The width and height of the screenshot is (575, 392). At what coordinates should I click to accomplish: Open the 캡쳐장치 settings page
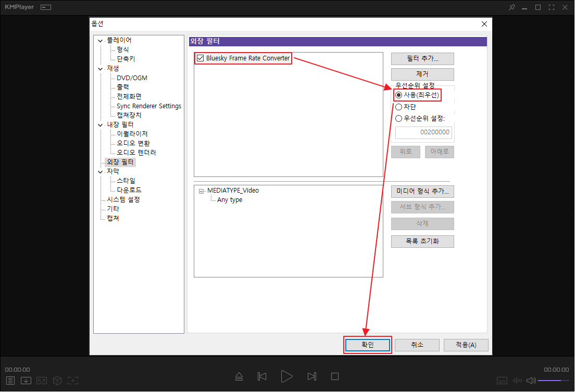(129, 116)
